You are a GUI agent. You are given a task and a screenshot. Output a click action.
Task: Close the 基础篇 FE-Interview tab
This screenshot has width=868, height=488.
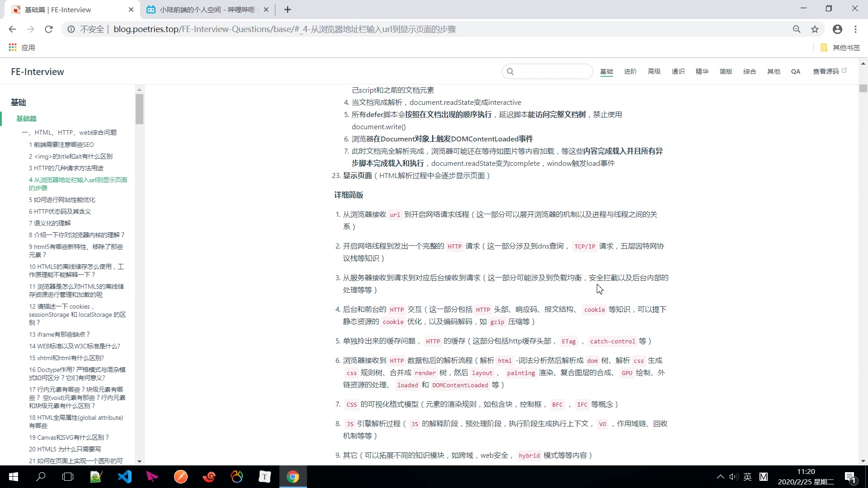(x=131, y=9)
